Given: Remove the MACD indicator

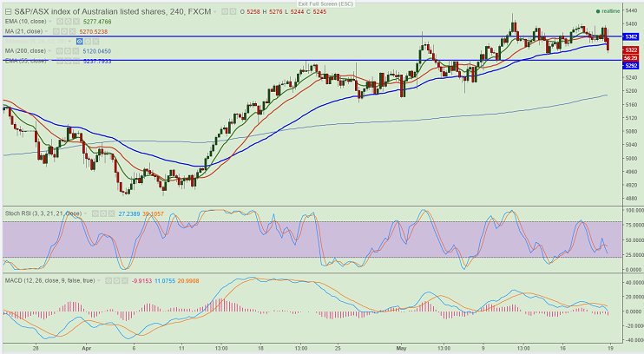Looking at the screenshot, I should 125,281.
